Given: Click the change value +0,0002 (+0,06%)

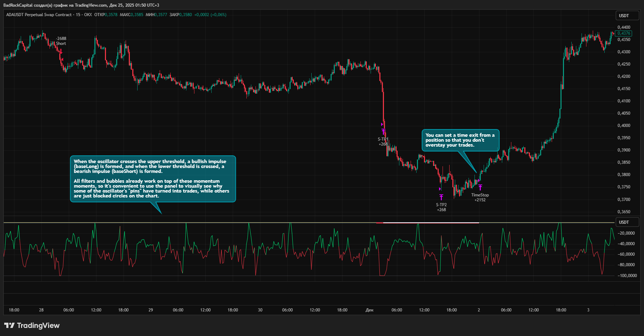Looking at the screenshot, I should [210, 15].
